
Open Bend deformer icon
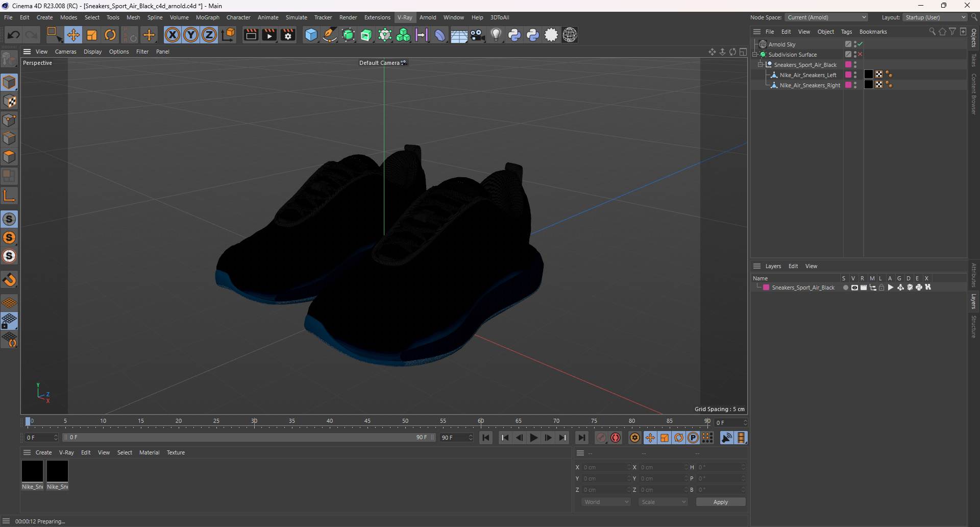click(440, 35)
